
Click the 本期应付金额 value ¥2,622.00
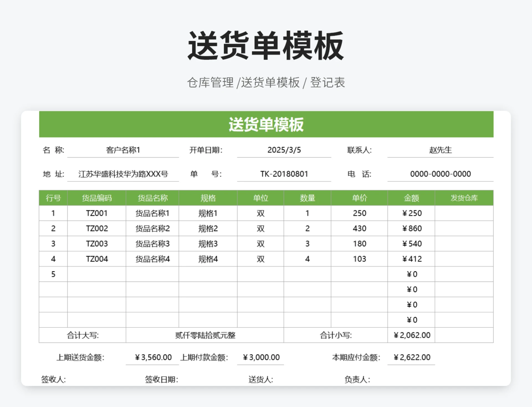point(411,357)
